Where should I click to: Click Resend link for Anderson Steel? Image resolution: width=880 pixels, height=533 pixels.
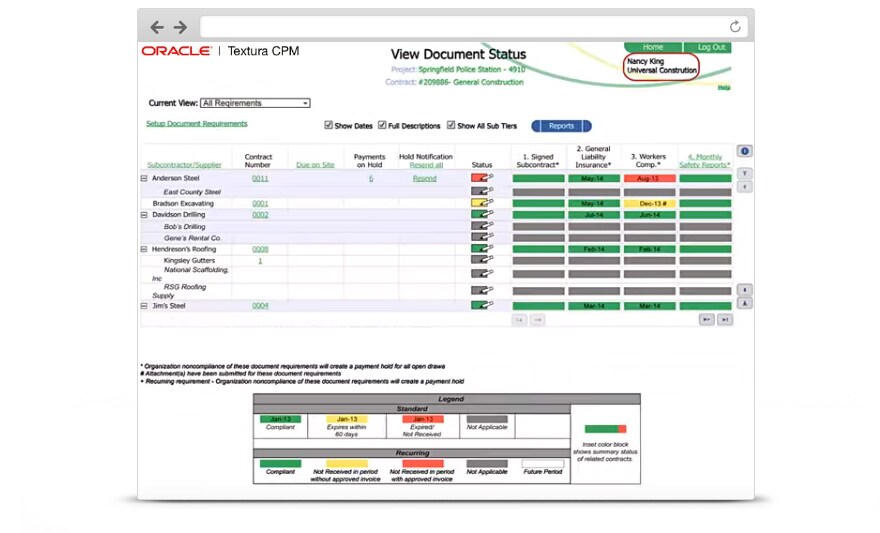click(424, 178)
